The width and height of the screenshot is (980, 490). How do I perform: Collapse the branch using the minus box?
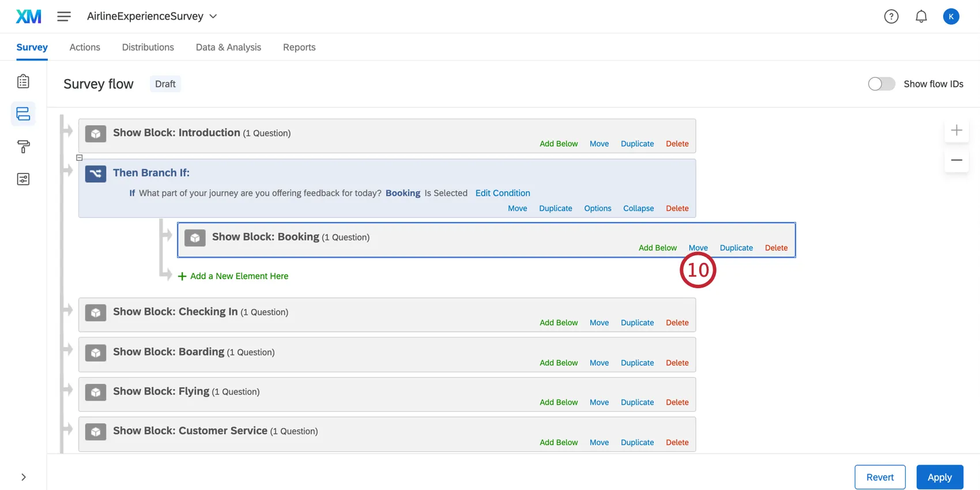click(x=80, y=157)
